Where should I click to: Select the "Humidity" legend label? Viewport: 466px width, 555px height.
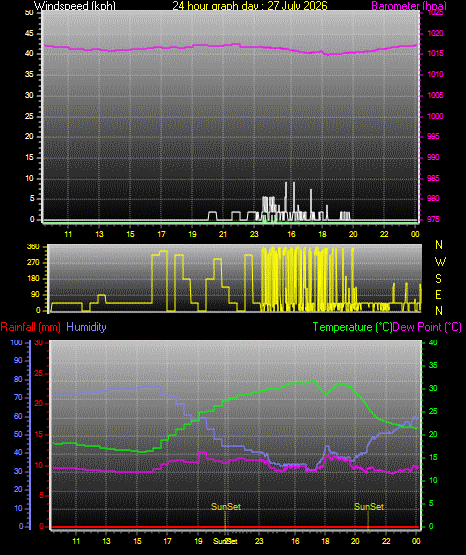tap(86, 327)
